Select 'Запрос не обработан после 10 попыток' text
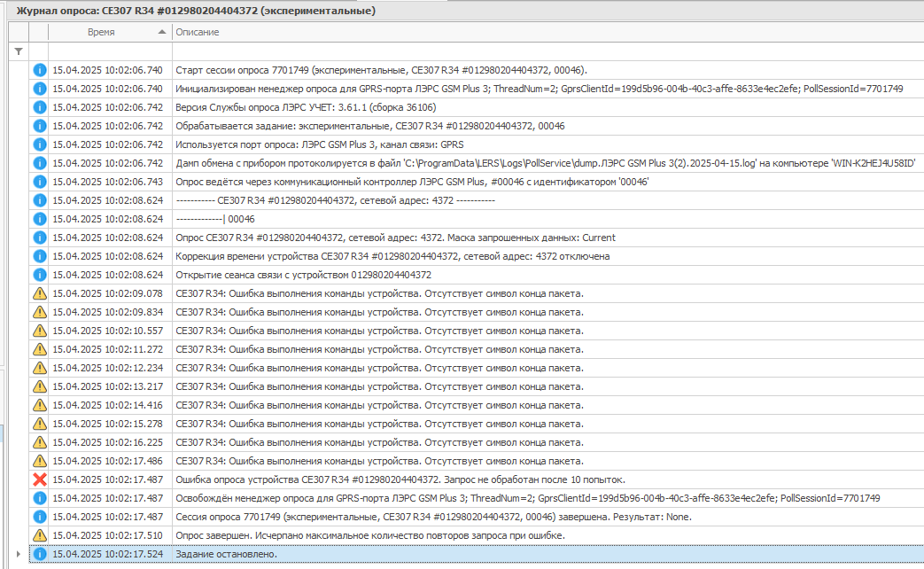The image size is (924, 569). 534,479
